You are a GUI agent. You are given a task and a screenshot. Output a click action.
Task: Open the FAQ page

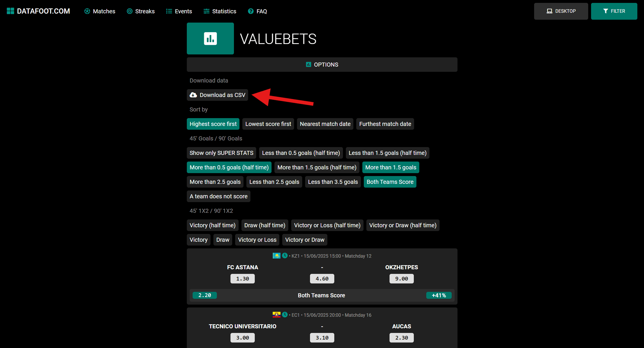(257, 11)
